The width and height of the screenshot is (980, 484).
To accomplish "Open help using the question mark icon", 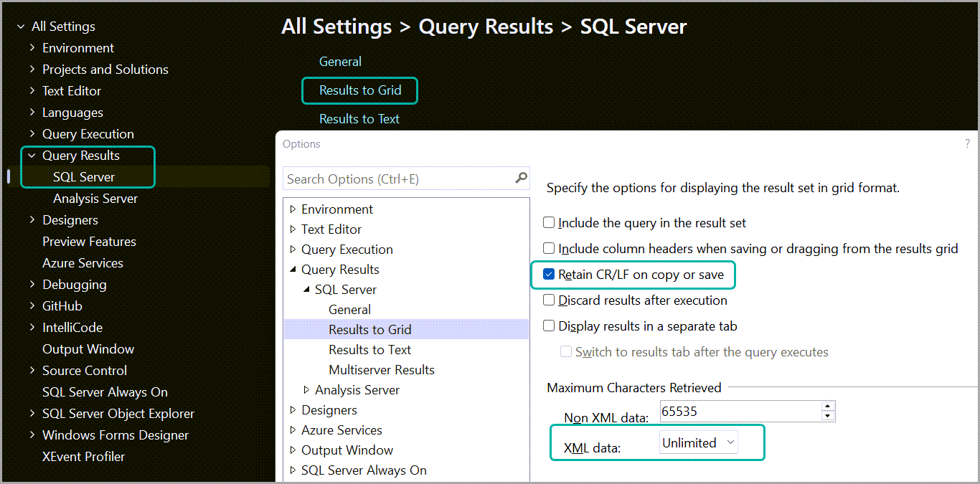I will [967, 143].
